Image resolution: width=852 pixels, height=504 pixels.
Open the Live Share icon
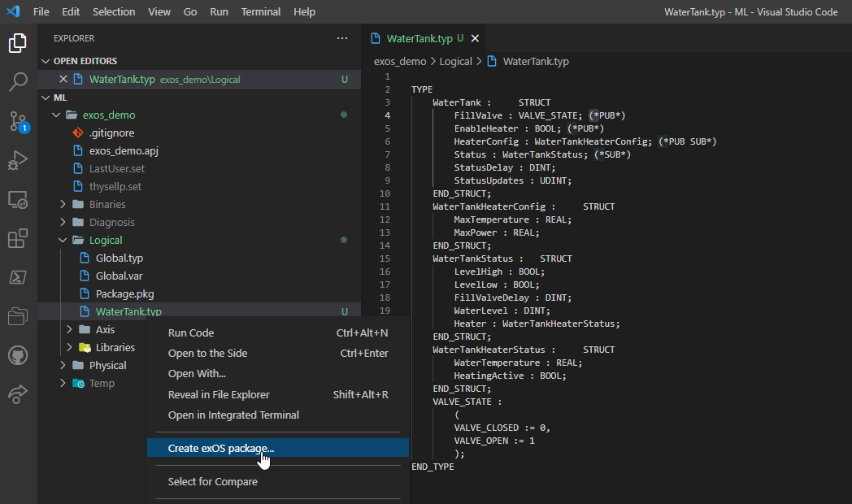(17, 394)
